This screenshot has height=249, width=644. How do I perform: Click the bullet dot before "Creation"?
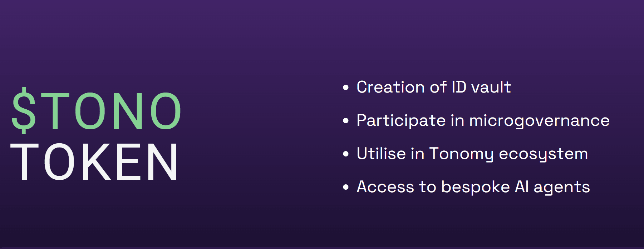point(345,88)
